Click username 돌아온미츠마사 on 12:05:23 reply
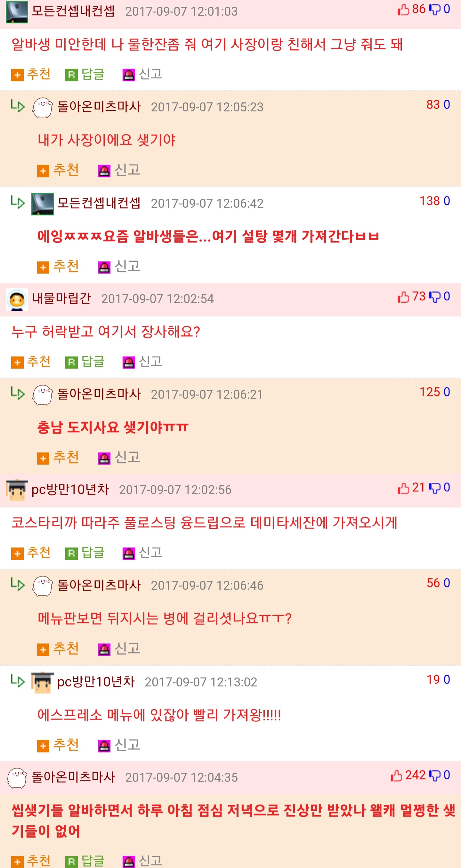 [99, 107]
